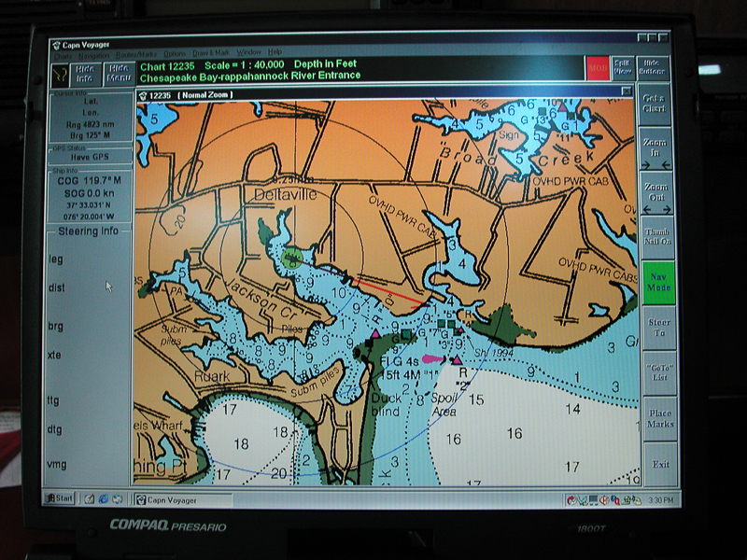Click the Duck blind label on chart
747x560 pixels.
386,404
